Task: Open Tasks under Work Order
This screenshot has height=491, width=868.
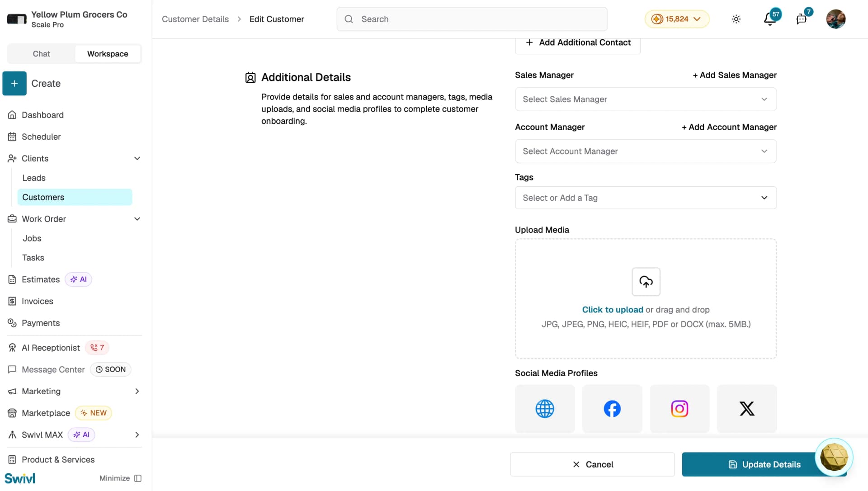Action: pyautogui.click(x=33, y=258)
